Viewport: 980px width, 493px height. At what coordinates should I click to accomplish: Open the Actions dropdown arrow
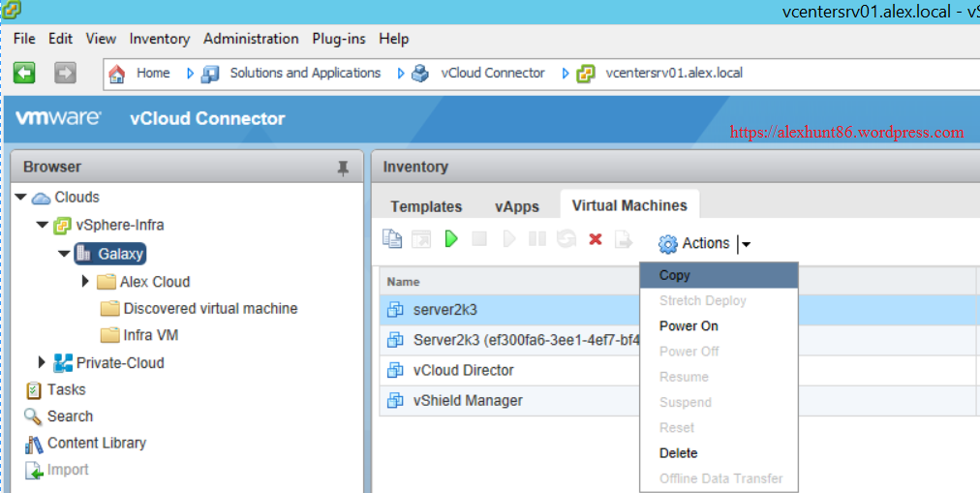tap(746, 244)
